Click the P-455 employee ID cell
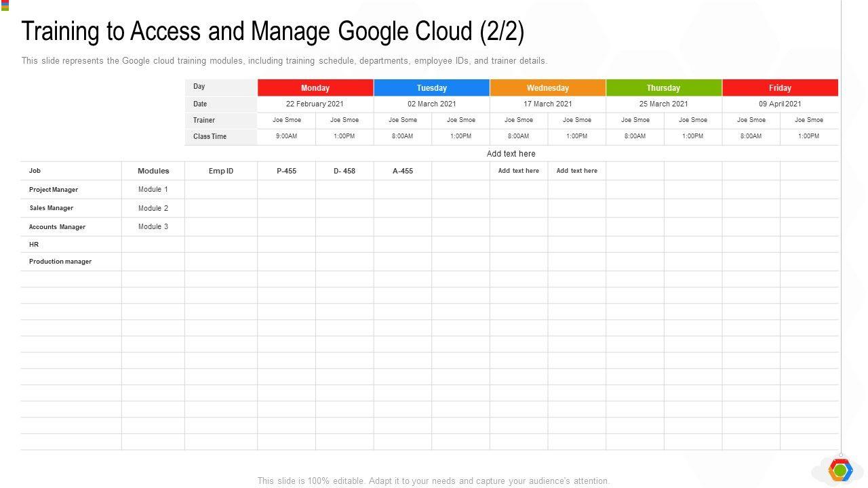The image size is (868, 488). point(286,171)
